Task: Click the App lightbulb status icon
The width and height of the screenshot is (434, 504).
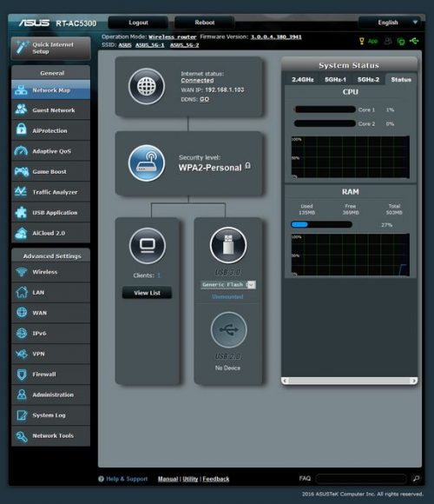Action: [362, 41]
